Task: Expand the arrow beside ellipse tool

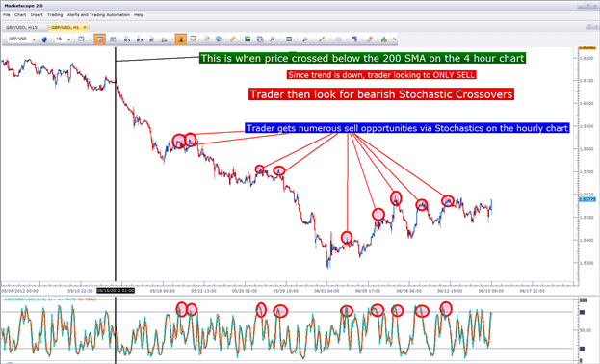Action: pos(347,39)
